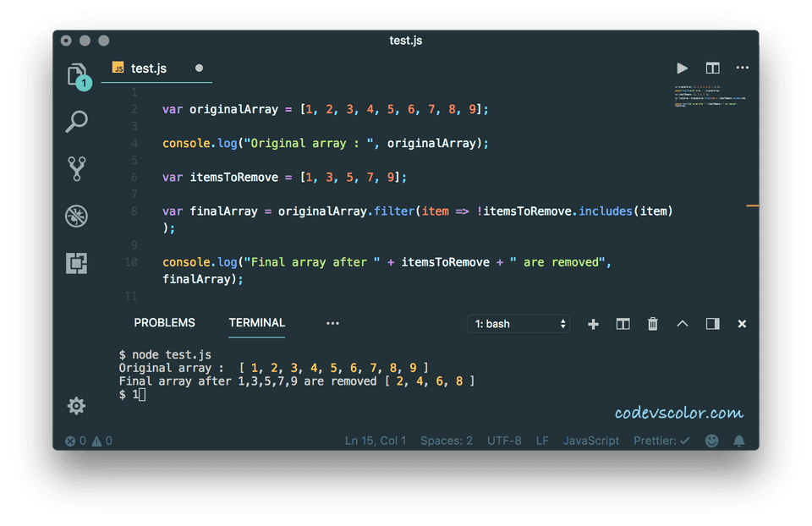Image resolution: width=812 pixels, height=526 pixels.
Task: Click 'itemsToRemove' on line 6 declaration
Action: 233,177
